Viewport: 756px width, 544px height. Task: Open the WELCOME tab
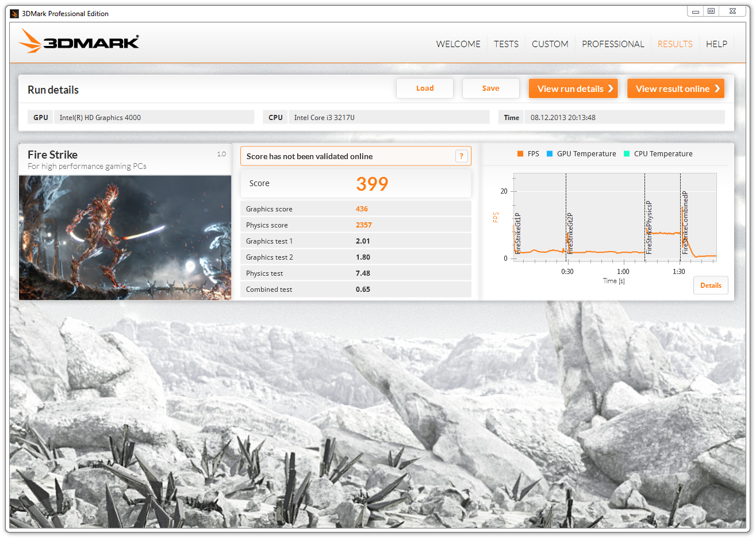tap(458, 44)
